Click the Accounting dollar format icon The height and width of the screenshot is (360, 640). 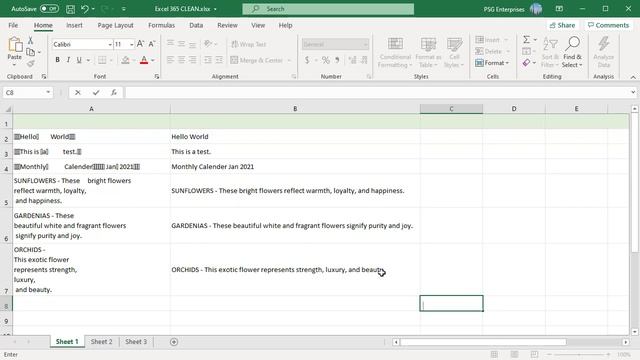(307, 60)
